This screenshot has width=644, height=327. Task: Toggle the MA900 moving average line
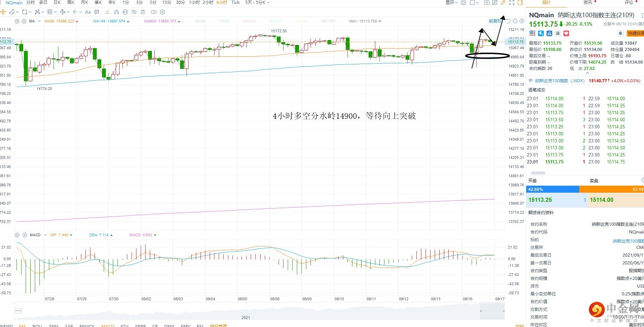(162, 21)
